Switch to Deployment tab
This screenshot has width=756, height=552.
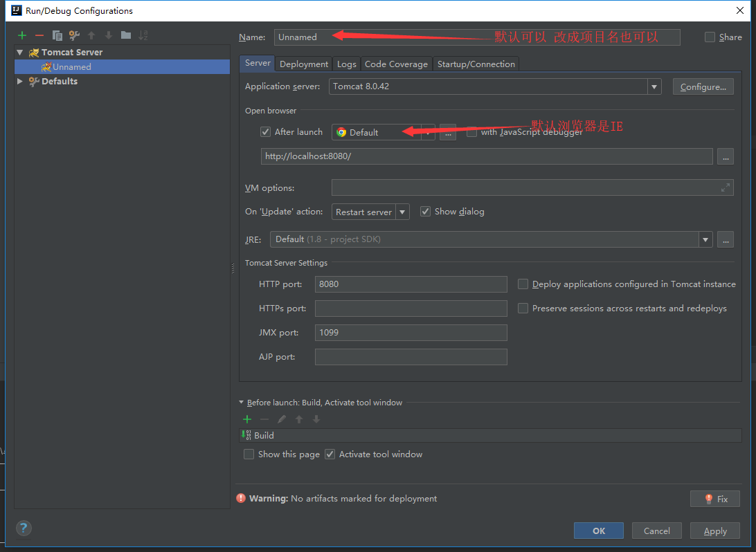(x=304, y=64)
